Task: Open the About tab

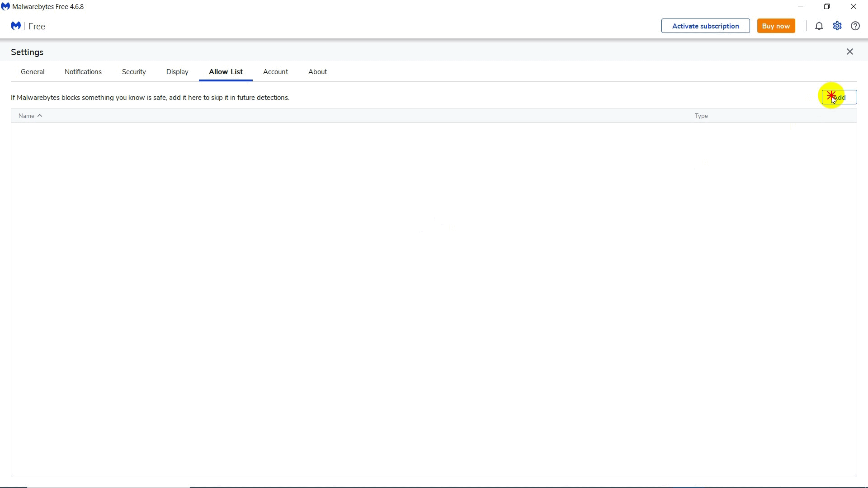Action: pos(317,72)
